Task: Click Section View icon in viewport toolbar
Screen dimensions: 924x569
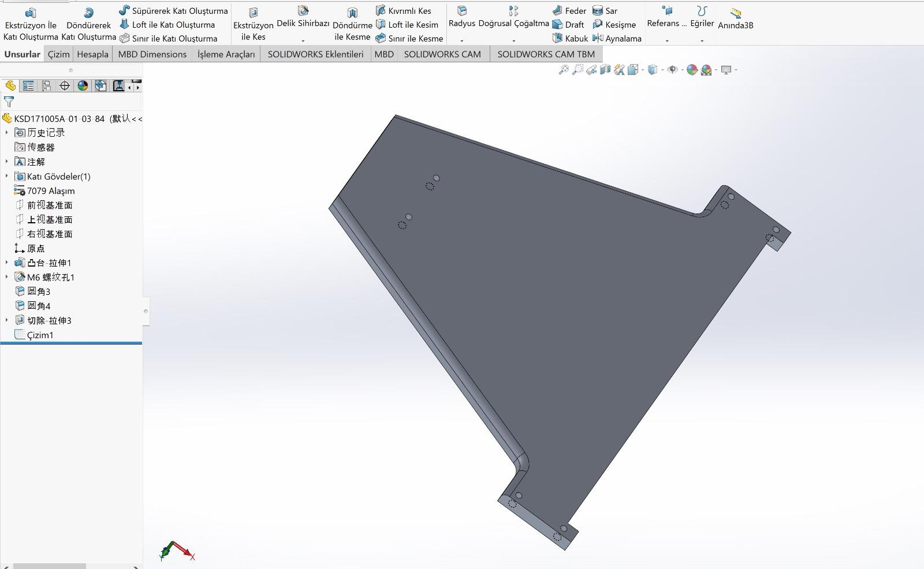Action: tap(605, 70)
